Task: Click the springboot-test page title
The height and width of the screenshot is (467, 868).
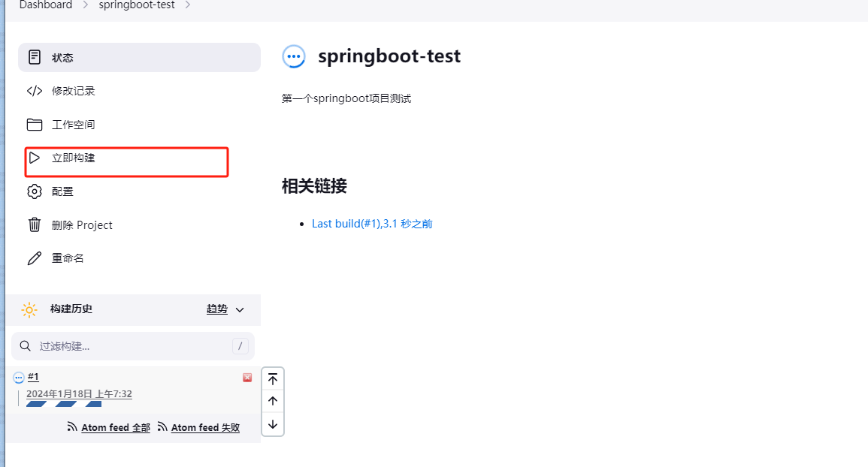Action: pos(389,56)
